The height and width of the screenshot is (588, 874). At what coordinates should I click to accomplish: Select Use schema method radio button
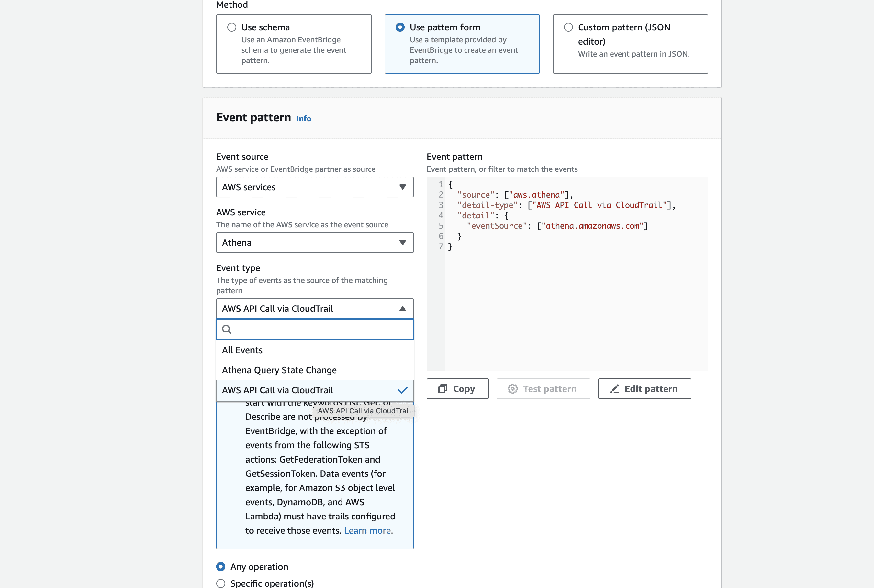[x=232, y=27]
